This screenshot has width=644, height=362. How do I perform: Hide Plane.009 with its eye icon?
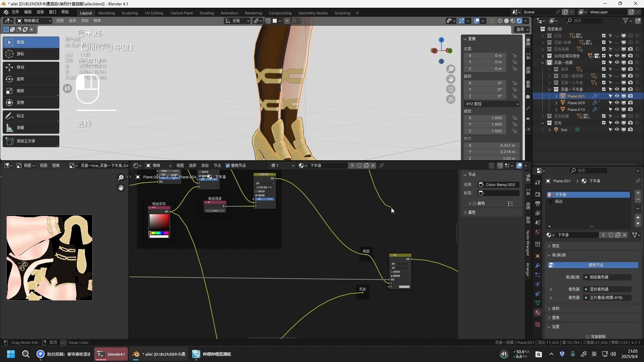click(617, 103)
